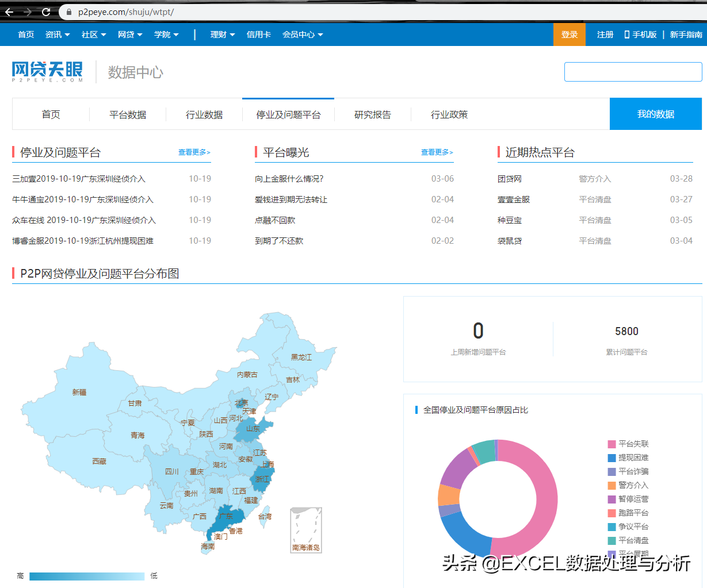Open the 新手指南 link
The image size is (707, 588).
click(686, 34)
